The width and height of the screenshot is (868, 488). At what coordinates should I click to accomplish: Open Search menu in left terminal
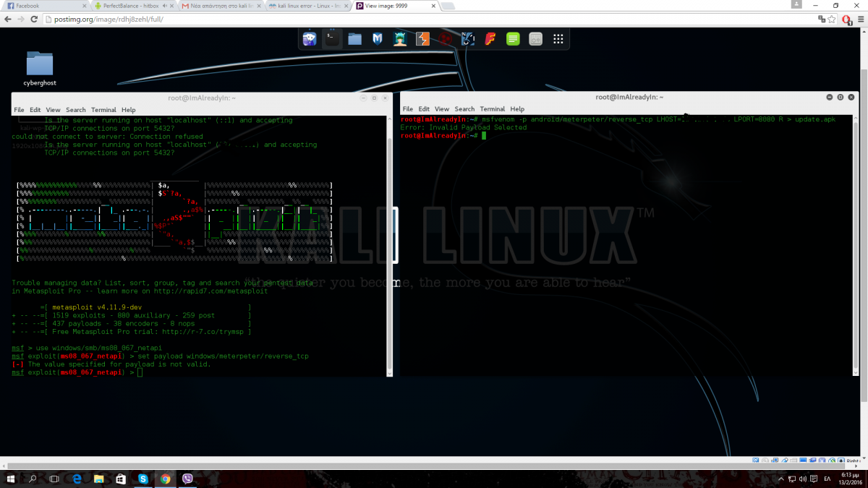tap(76, 110)
